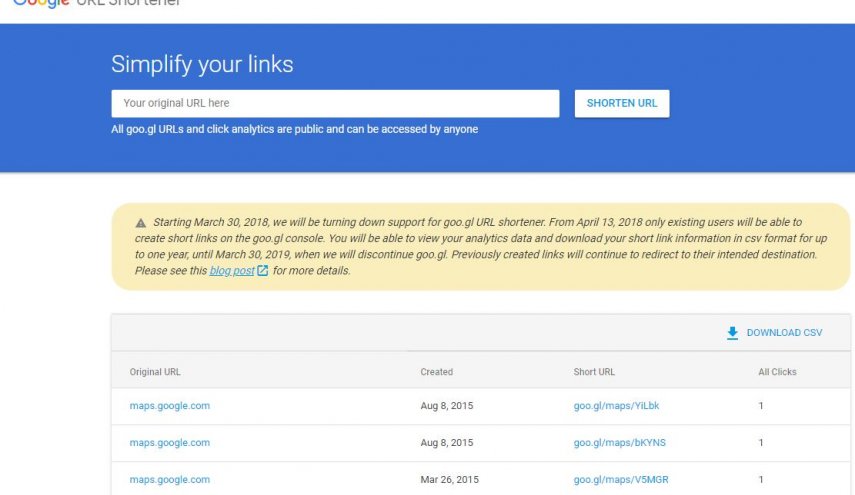This screenshot has height=495, width=855.
Task: Click the Short URL column header
Action: tap(594, 372)
